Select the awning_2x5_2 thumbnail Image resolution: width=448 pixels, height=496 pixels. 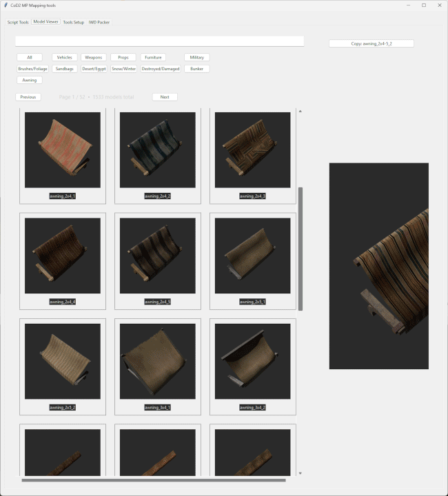pyautogui.click(x=63, y=361)
